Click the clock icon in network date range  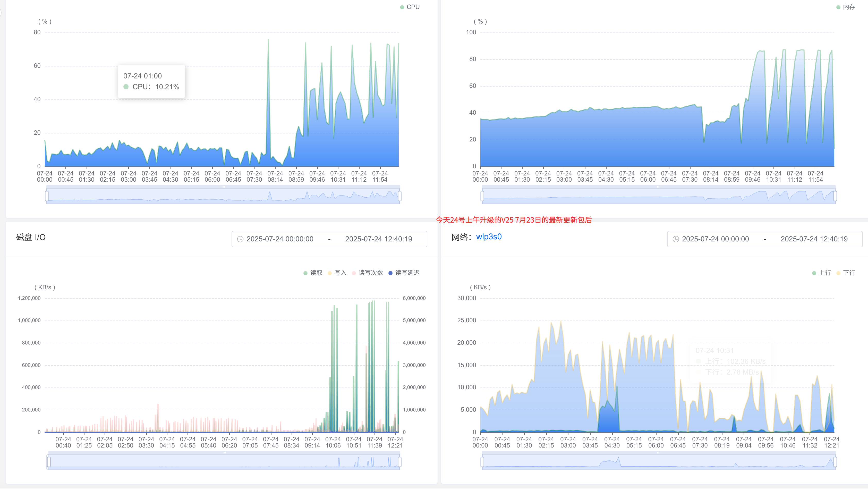[676, 239]
